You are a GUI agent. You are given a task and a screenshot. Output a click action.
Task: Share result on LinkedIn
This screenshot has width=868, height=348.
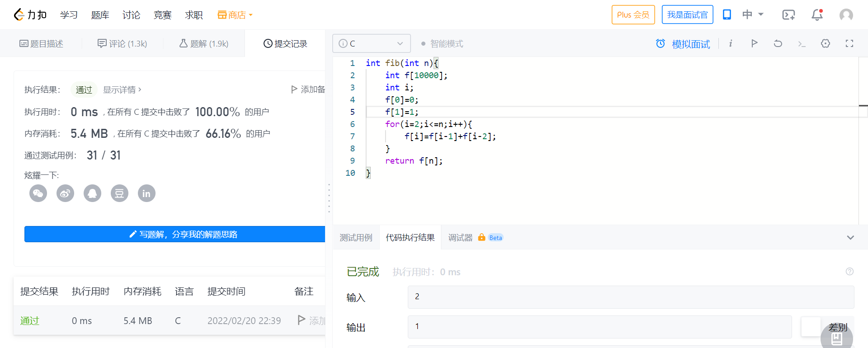point(146,193)
